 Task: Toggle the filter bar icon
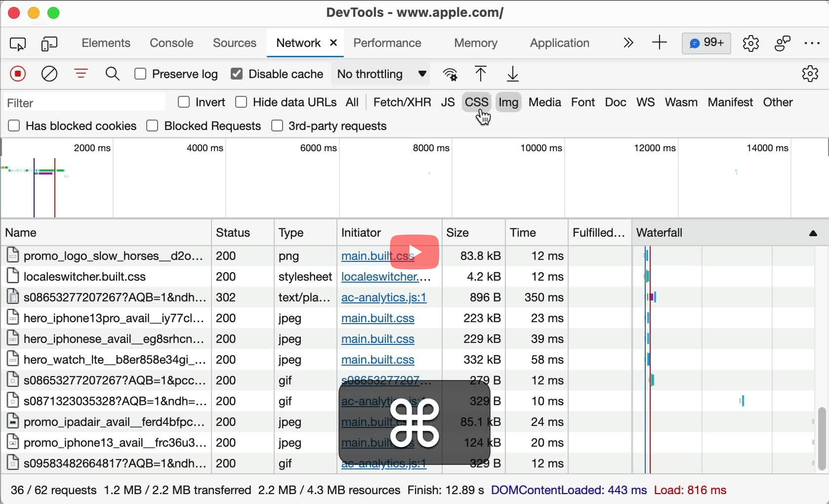(x=81, y=74)
